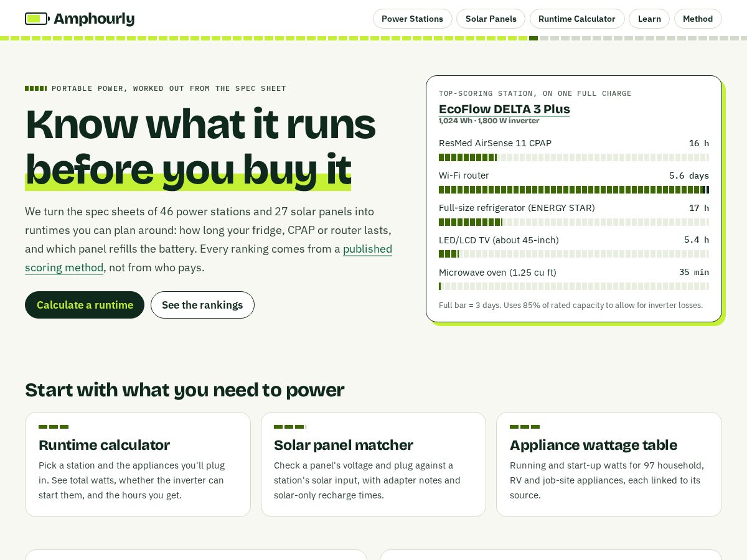The height and width of the screenshot is (560, 747).
Task: Click the bar icon on Runtime calculator card
Action: pos(54,427)
